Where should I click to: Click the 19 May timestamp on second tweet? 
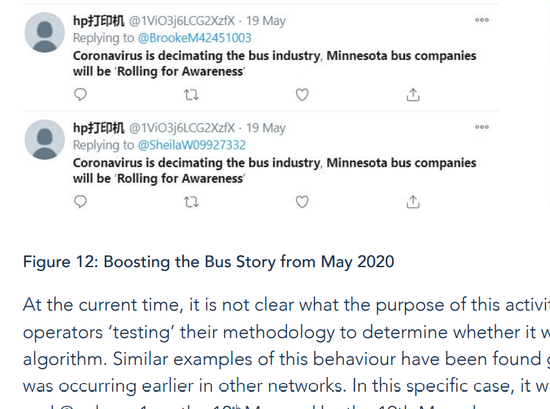coord(266,128)
